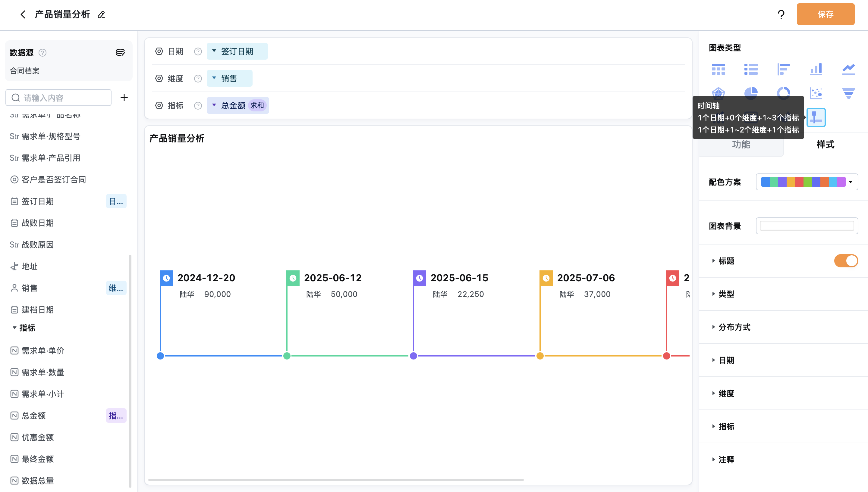Select the timeline chart type icon
The image size is (868, 492).
(816, 117)
